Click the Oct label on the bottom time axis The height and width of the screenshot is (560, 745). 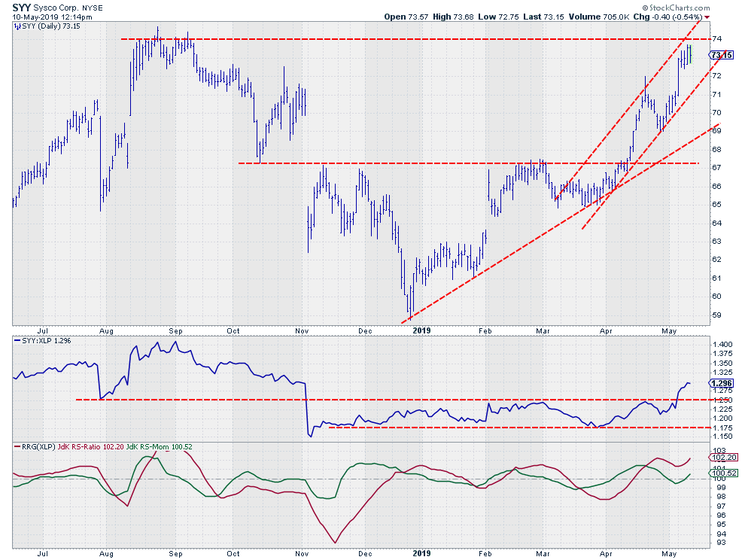coord(233,554)
